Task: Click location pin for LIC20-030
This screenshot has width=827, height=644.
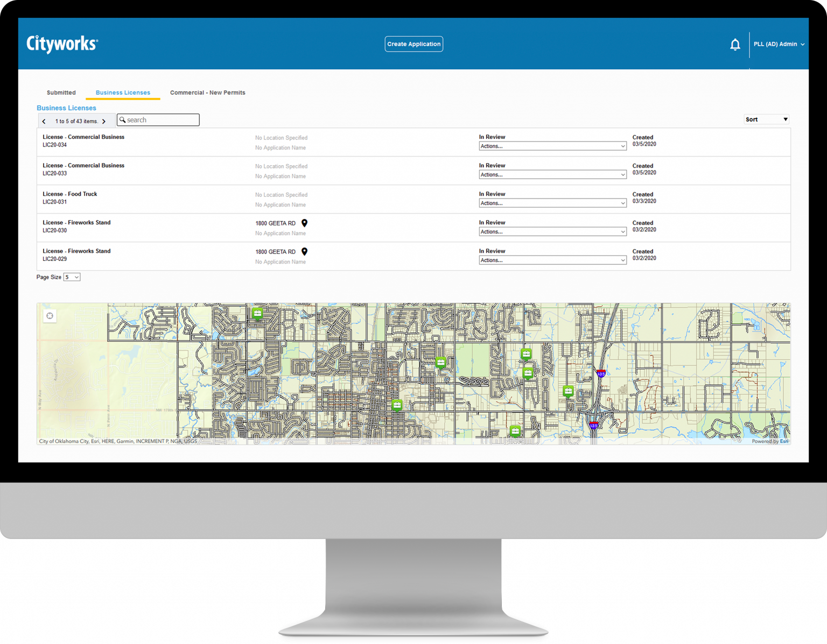Action: coord(304,223)
